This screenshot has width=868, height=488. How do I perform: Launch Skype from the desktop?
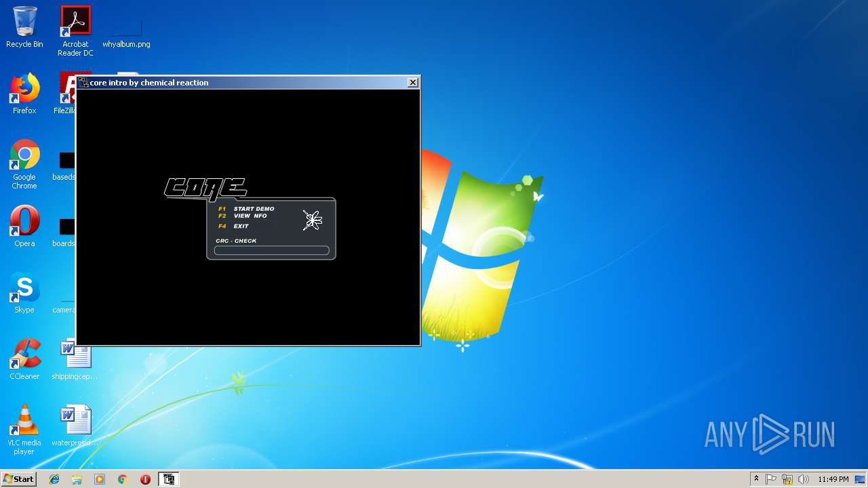[x=24, y=293]
